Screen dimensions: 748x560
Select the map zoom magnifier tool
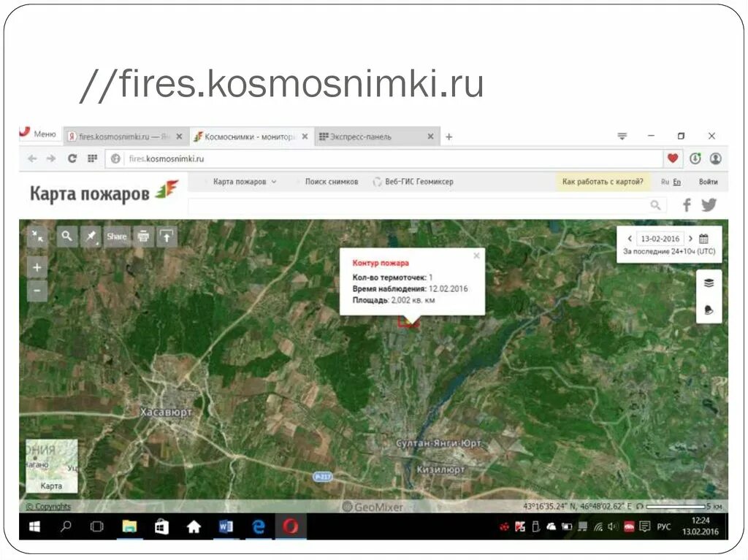pos(66,236)
